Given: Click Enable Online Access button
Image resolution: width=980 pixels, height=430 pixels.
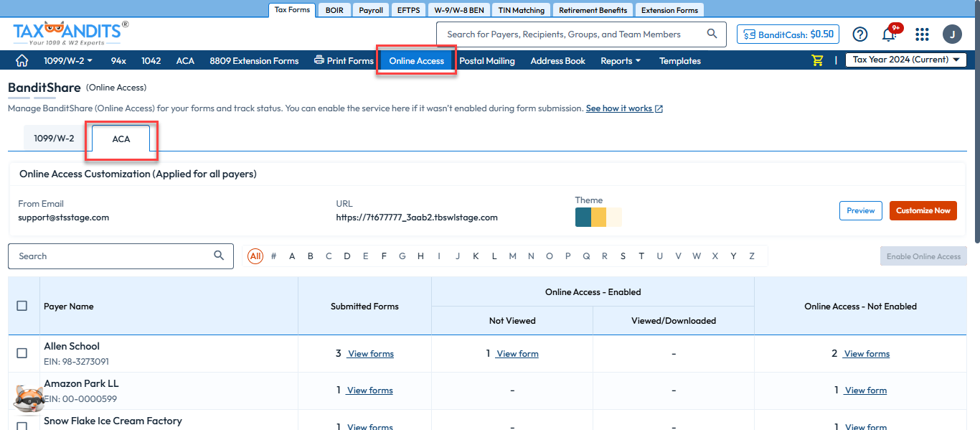Looking at the screenshot, I should 923,256.
